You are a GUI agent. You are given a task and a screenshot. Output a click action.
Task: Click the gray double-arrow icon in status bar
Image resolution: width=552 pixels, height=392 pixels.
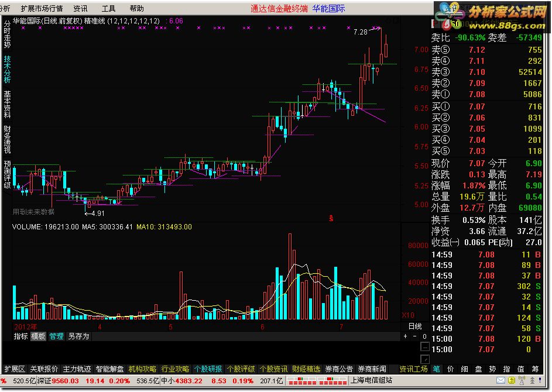tap(532, 380)
